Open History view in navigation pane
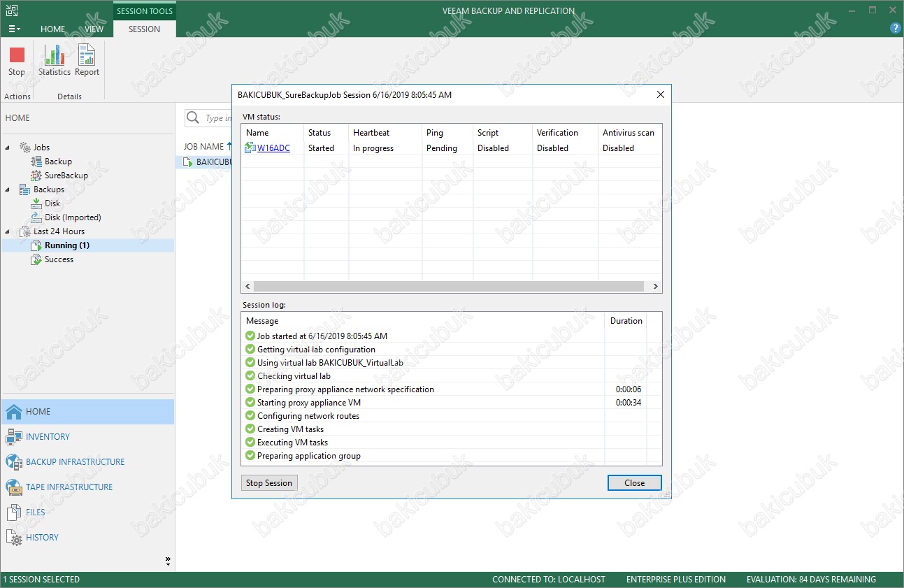Viewport: 904px width, 588px height. click(x=42, y=538)
